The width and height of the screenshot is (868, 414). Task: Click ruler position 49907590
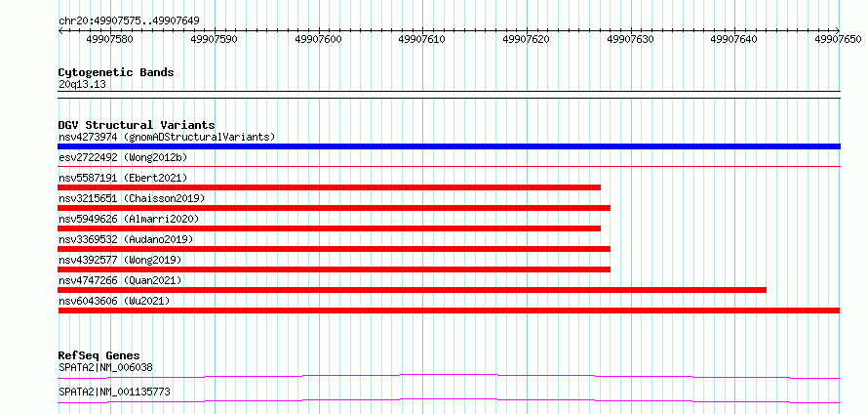coord(215,39)
